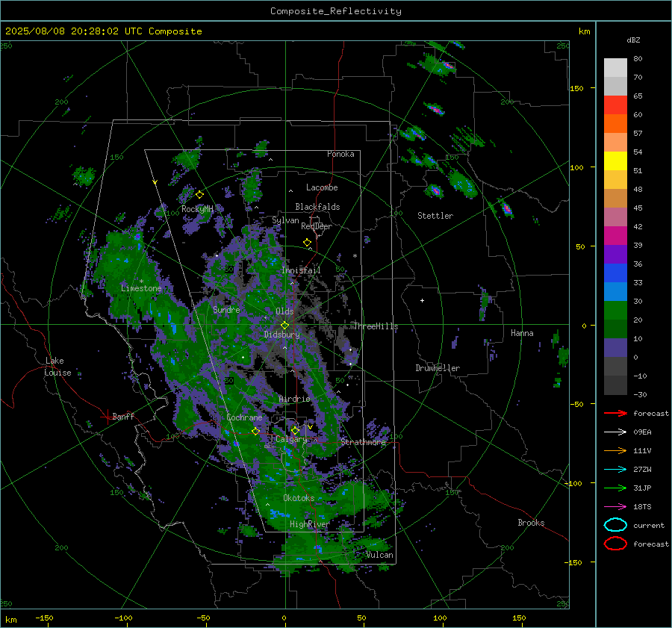The image size is (672, 628).
Task: Pick the green swatch between 30 and 20
Action: click(x=615, y=310)
